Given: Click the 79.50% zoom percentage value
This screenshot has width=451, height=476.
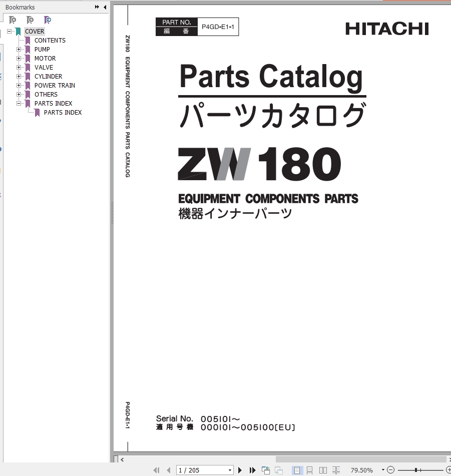Looking at the screenshot, I should click(x=361, y=470).
